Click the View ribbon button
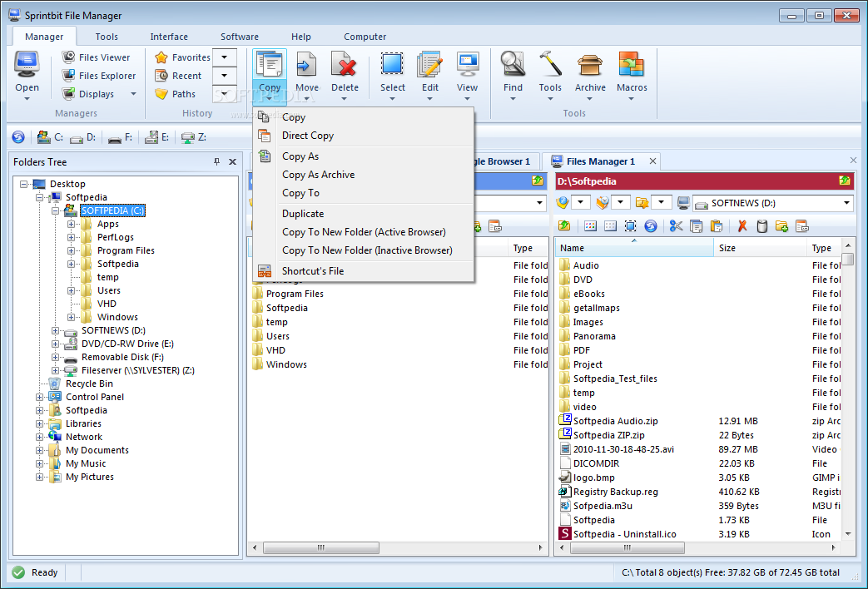Image resolution: width=868 pixels, height=589 pixels. point(467,77)
